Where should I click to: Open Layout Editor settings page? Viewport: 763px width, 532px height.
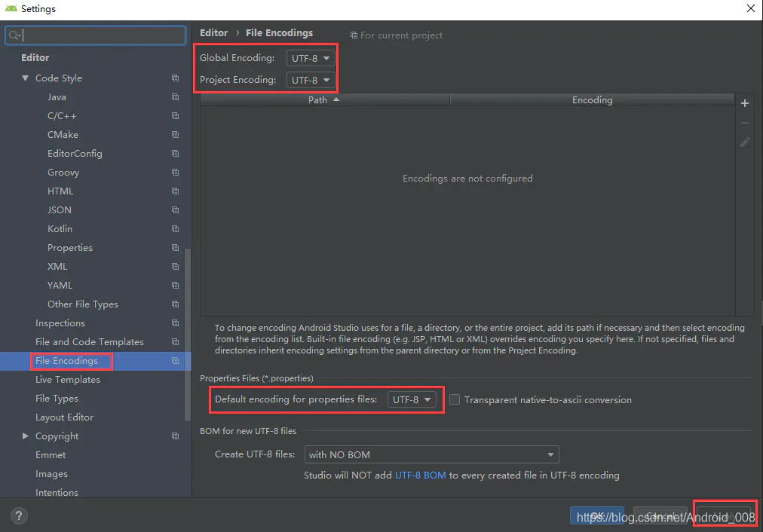(64, 417)
